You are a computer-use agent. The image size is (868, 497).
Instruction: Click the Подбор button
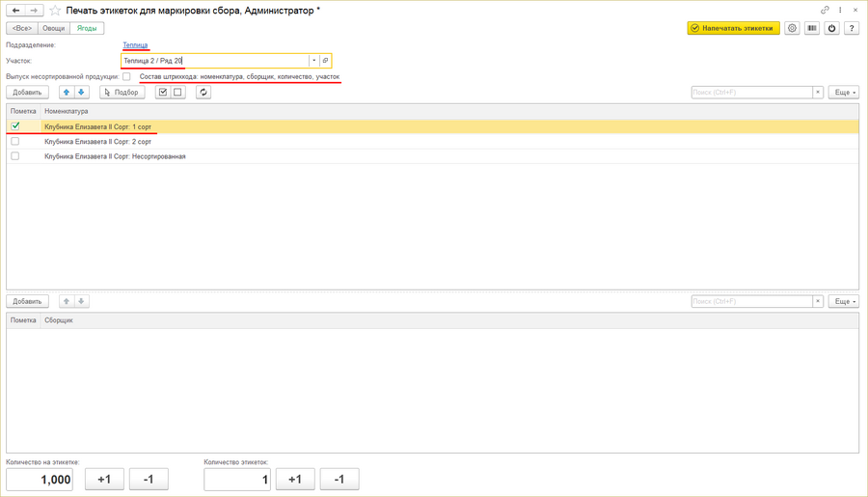[x=122, y=93]
